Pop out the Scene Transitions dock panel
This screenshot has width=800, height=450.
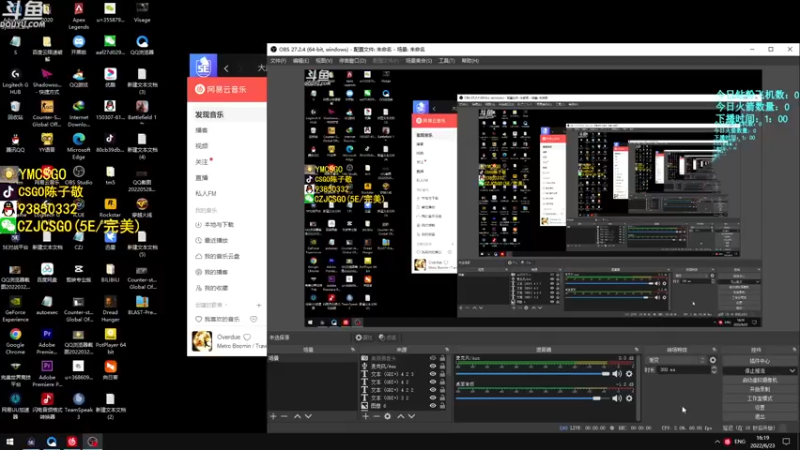point(714,349)
